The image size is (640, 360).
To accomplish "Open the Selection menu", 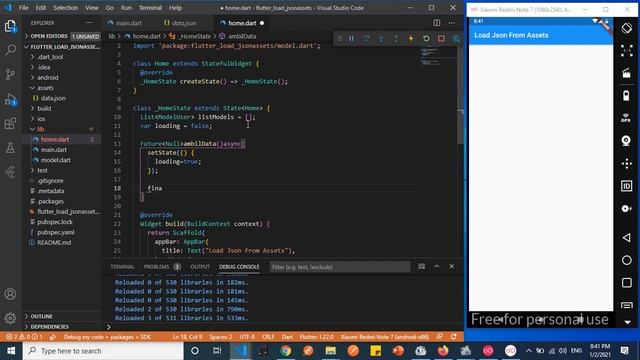I will coord(65,7).
